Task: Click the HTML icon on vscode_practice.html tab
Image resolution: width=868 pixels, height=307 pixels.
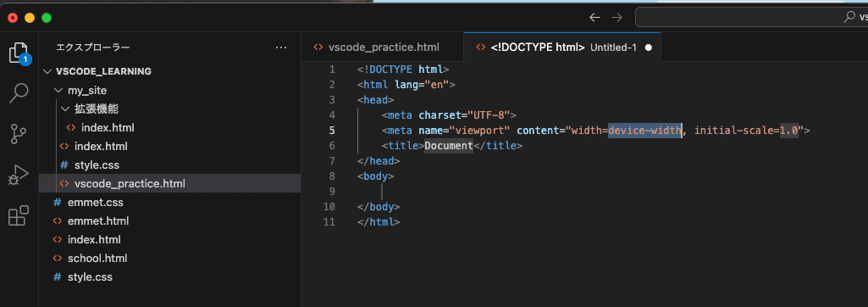Action: point(318,47)
